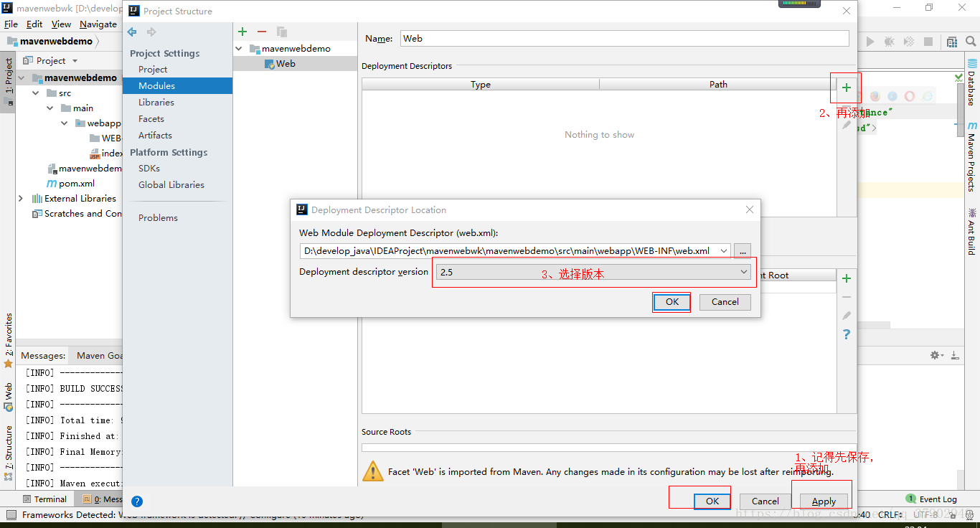Select the Web facet in the module tree
This screenshot has width=980, height=528.
(x=280, y=63)
